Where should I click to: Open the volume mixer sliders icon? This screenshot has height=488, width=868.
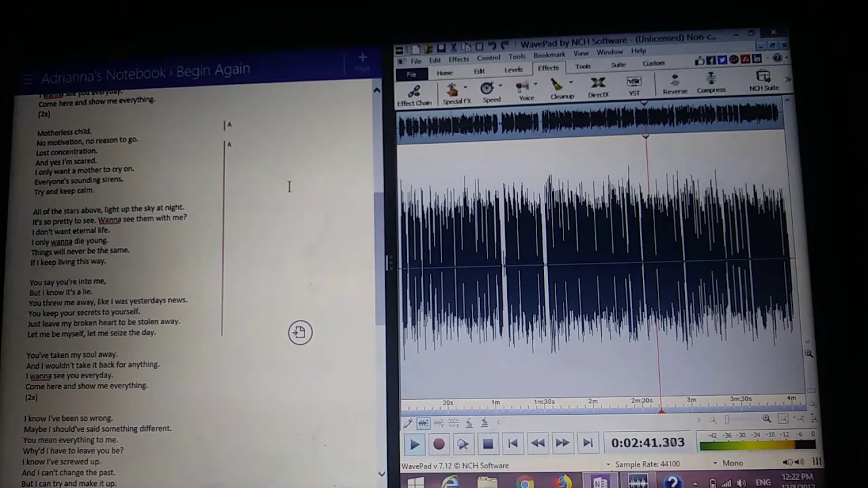(x=816, y=462)
